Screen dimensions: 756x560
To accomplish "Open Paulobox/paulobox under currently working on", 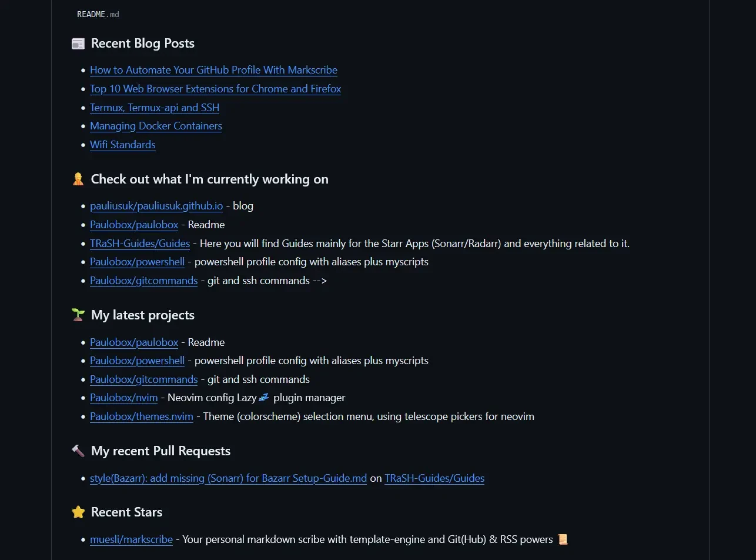I will [134, 225].
